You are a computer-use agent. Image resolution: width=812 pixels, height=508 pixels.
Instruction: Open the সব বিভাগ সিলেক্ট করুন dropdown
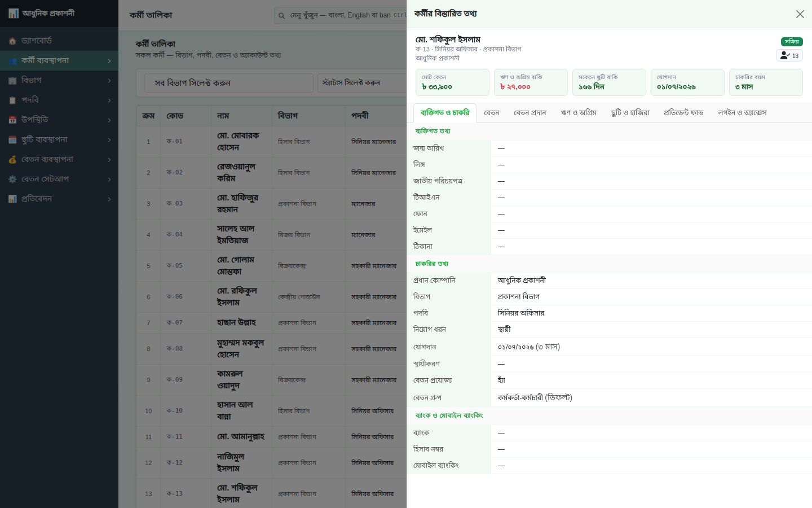pyautogui.click(x=229, y=83)
